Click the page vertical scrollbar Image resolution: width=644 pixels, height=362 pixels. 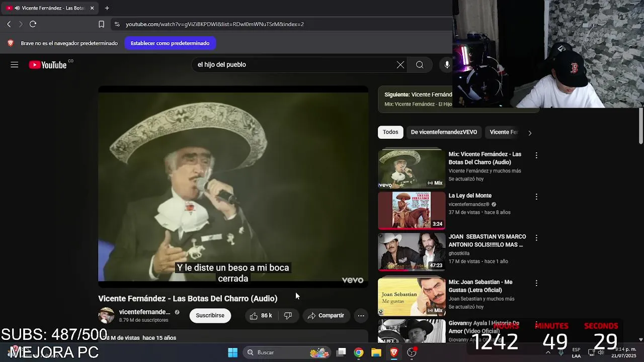[640, 126]
